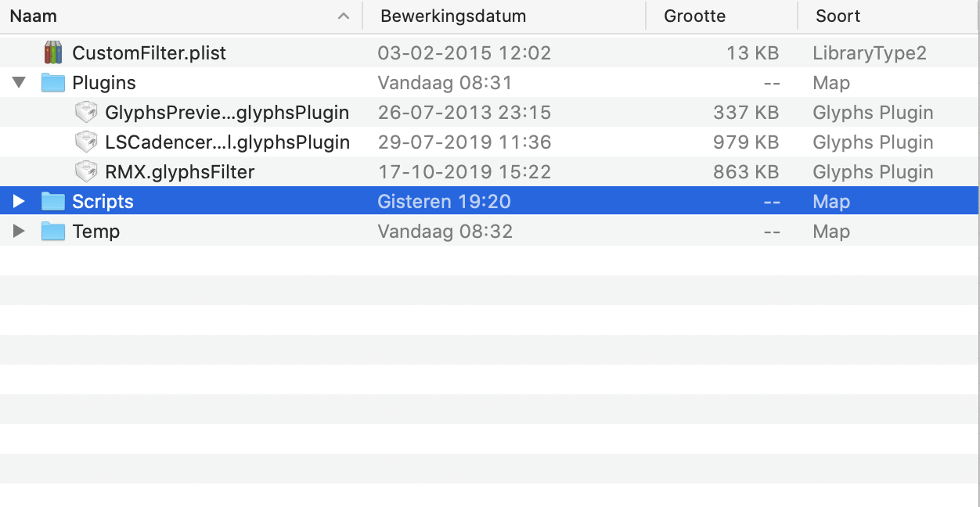
Task: Select the LSCadencer glyphsPlugin file name
Action: pyautogui.click(x=227, y=142)
